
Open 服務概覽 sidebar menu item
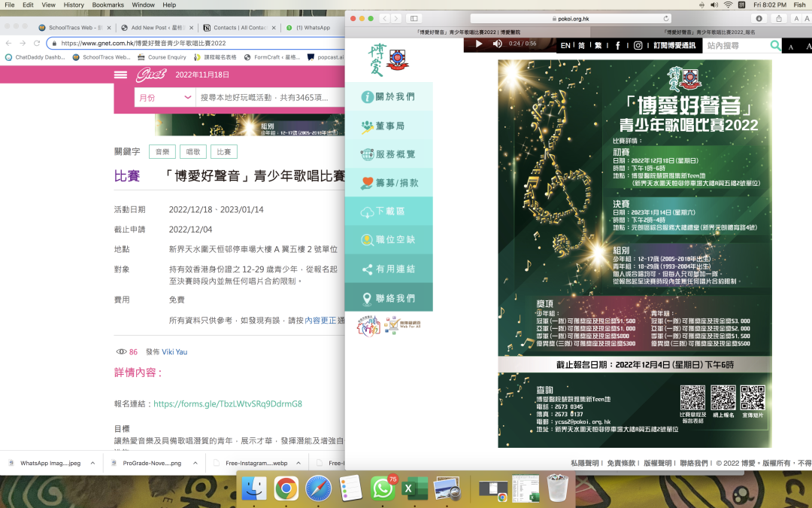point(389,154)
